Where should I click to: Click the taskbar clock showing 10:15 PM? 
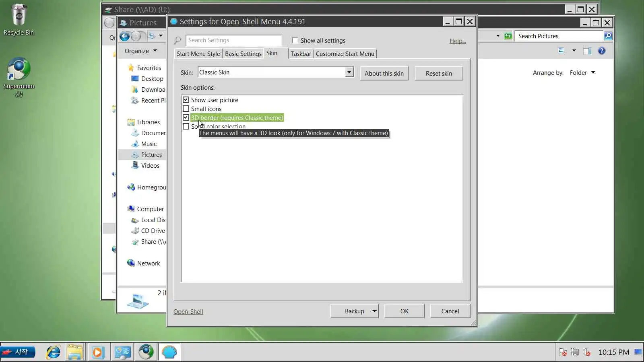coord(614,352)
